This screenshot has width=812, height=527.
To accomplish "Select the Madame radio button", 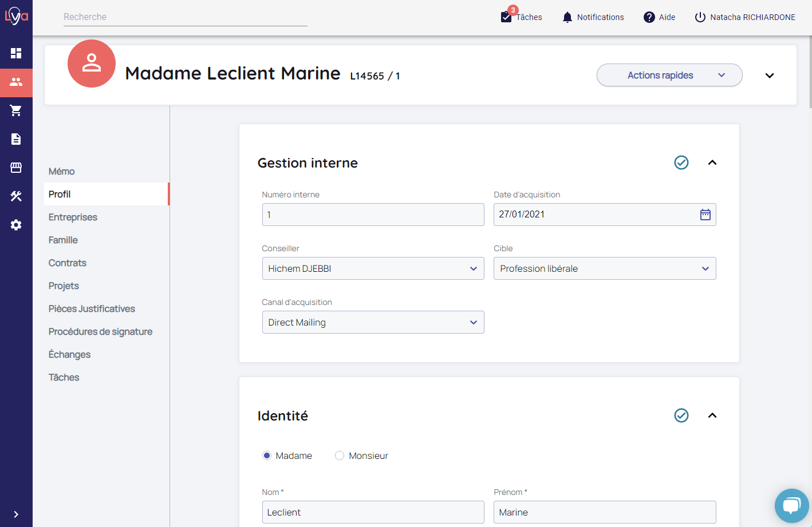I will click(x=267, y=455).
